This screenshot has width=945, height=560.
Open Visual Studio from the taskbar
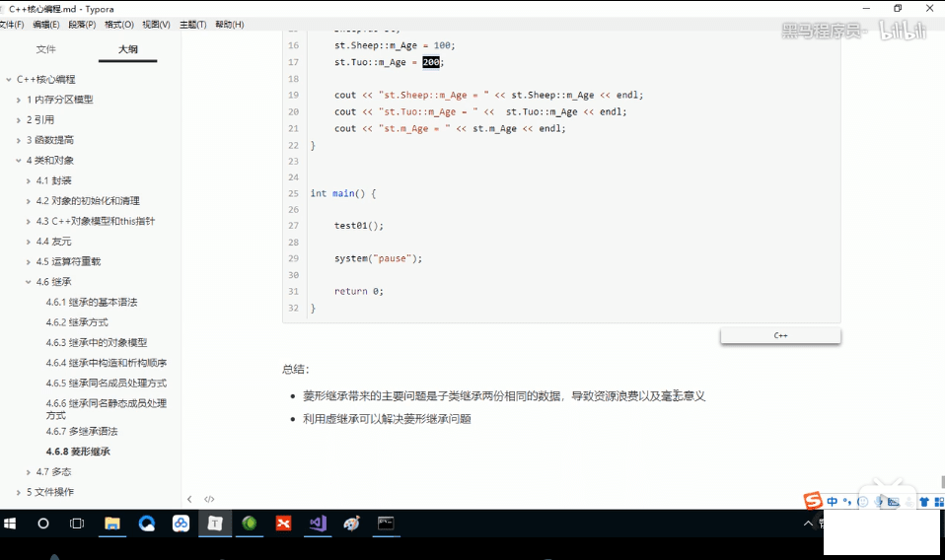click(318, 524)
